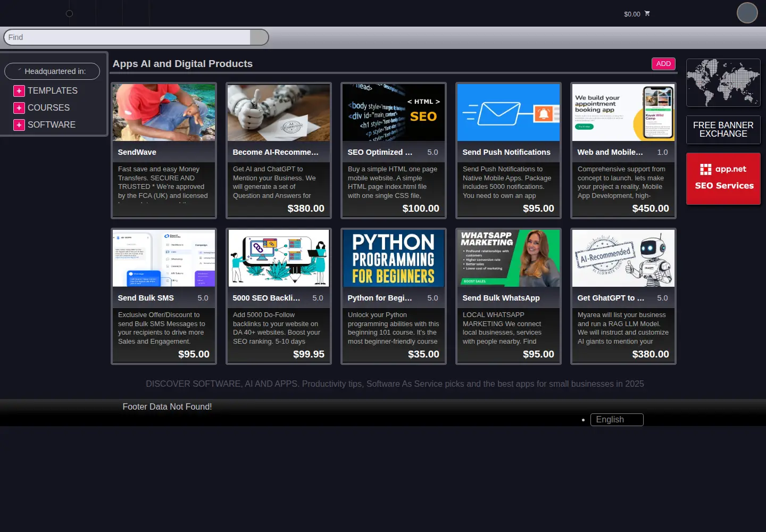Click the Send Push Notifications title
The height and width of the screenshot is (532, 766).
pos(506,152)
